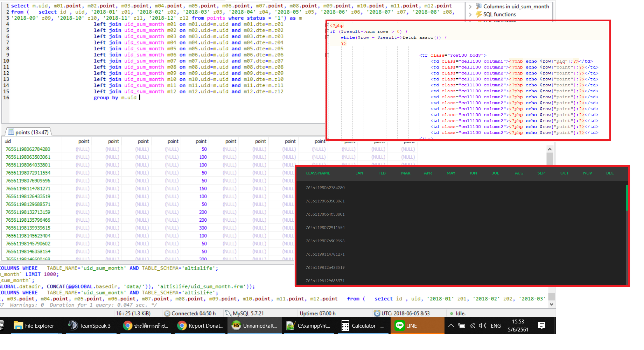This screenshot has height=350, width=644.
Task: Click the cursor position 16 : 25 (1.3 KiB) panel
Action: [133, 313]
